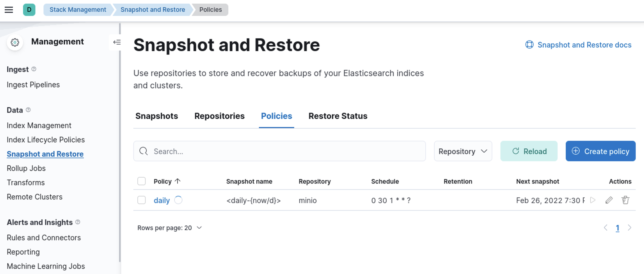Open the Restore Status tab

coord(338,116)
